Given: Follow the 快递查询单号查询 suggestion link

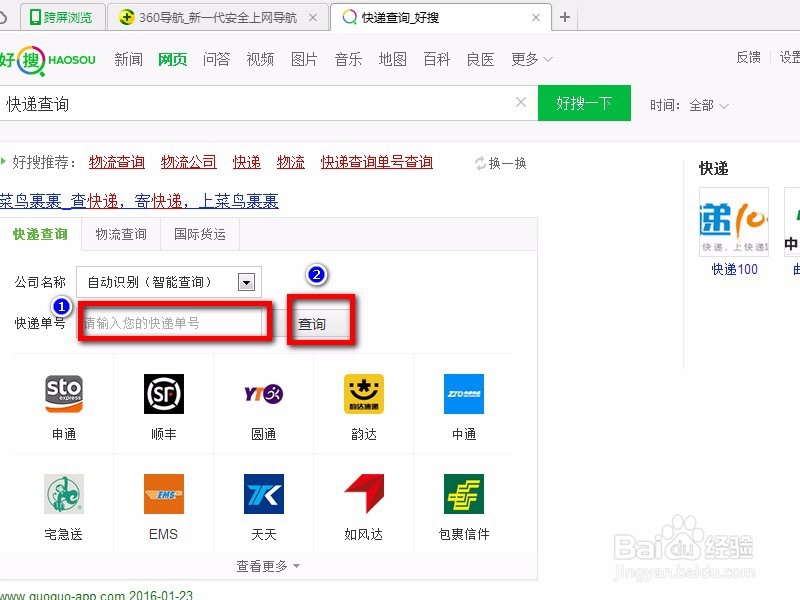Looking at the screenshot, I should (x=377, y=162).
